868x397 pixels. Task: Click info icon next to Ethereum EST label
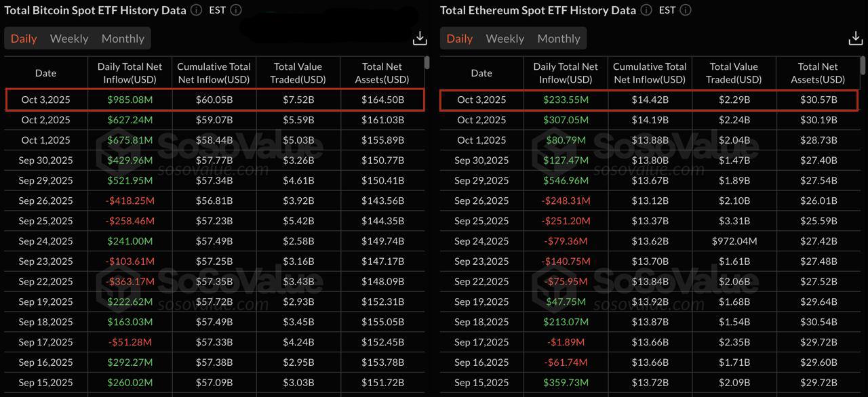pyautogui.click(x=686, y=10)
